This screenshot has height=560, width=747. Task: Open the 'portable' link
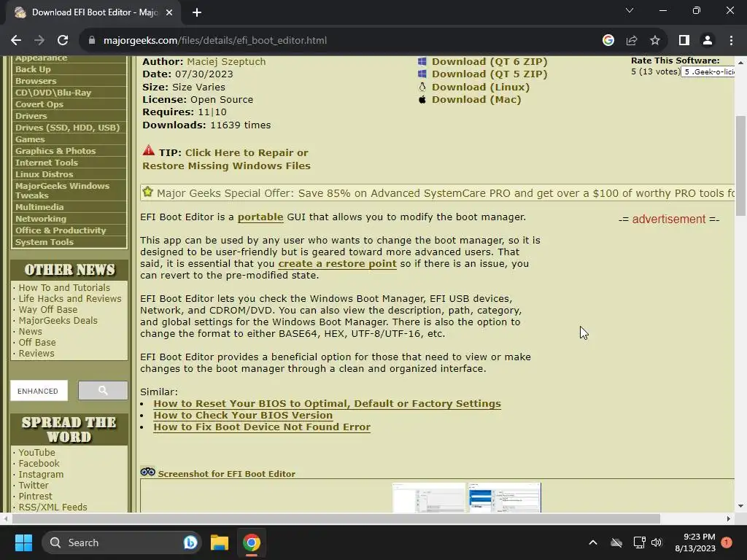tap(260, 217)
